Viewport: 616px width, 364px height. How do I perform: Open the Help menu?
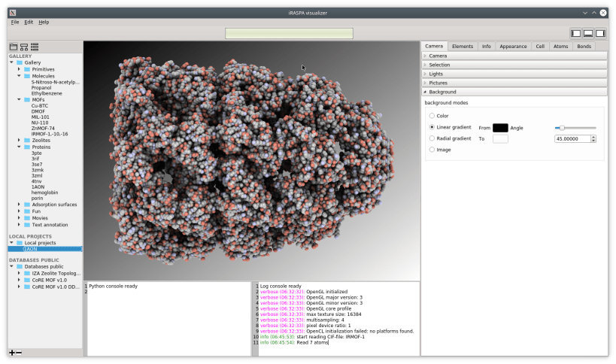[x=44, y=23]
